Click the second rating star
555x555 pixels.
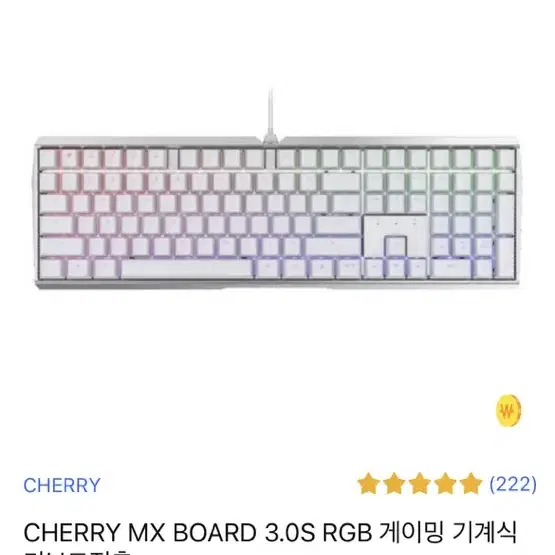click(394, 484)
